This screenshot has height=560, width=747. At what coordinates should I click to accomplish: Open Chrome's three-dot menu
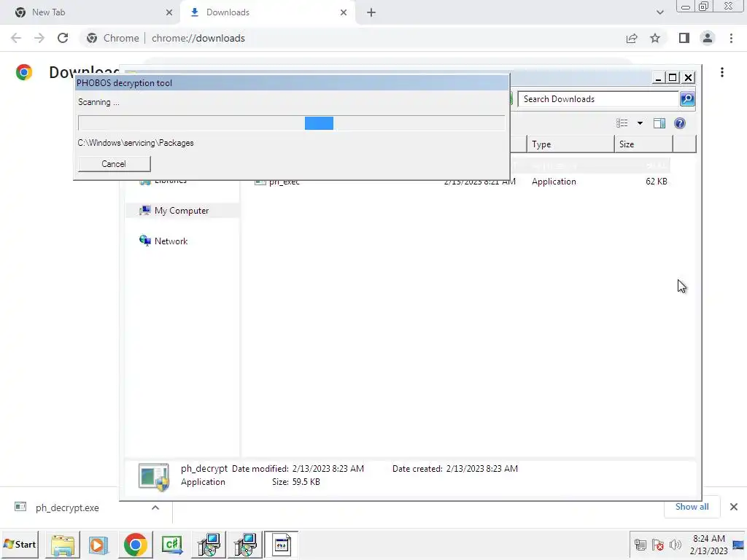point(731,38)
